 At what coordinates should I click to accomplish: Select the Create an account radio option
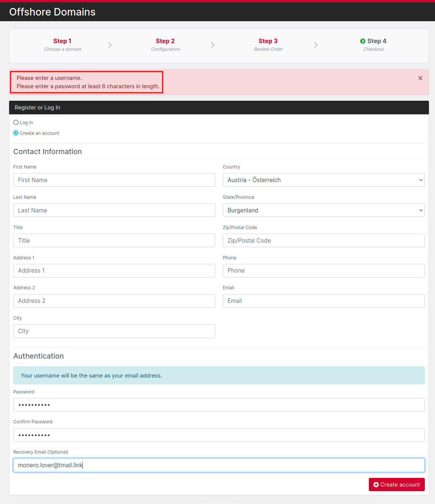(x=16, y=133)
